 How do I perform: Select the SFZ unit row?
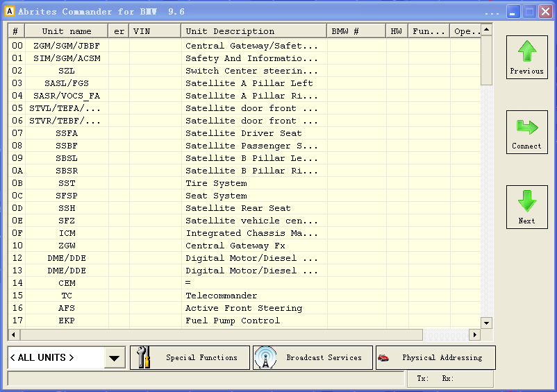click(x=244, y=221)
